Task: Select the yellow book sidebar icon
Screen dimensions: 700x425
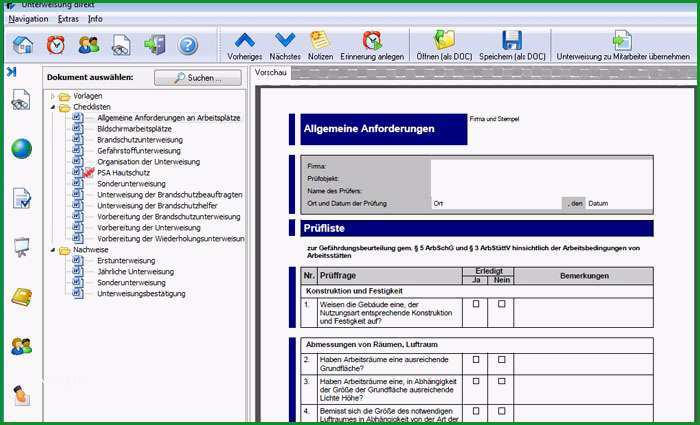Action: tap(21, 297)
